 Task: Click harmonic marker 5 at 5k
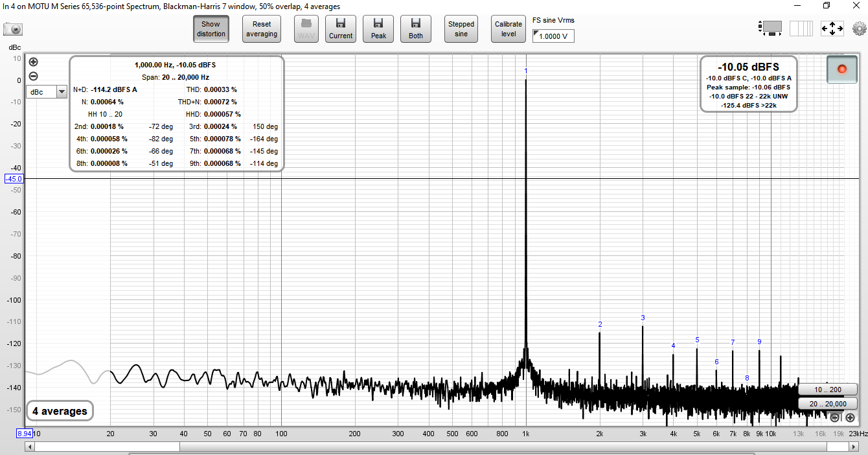697,340
